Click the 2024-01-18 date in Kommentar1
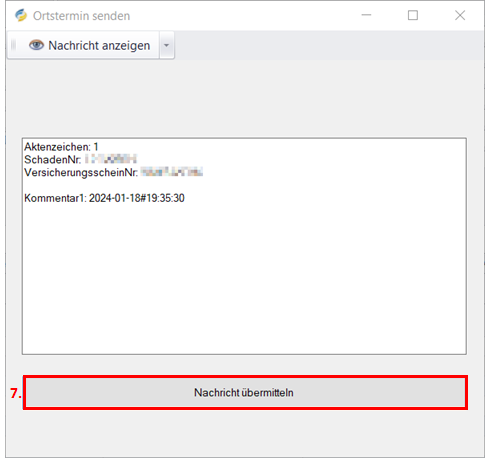485x458 pixels. pyautogui.click(x=115, y=198)
